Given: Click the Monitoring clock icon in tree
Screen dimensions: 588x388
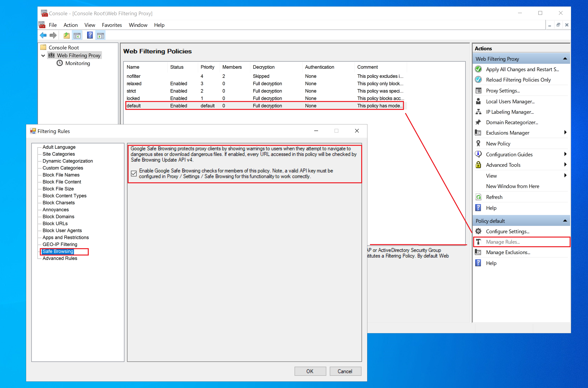Looking at the screenshot, I should (x=60, y=63).
